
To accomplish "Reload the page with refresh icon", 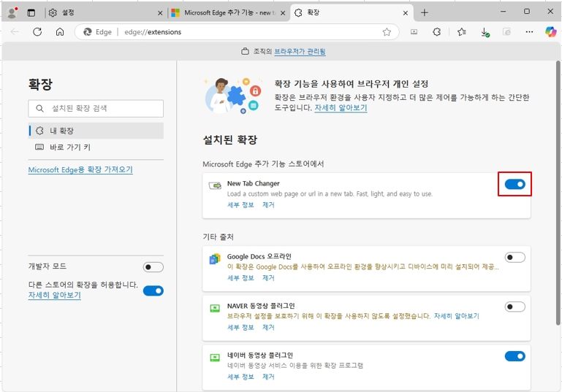I will point(37,32).
